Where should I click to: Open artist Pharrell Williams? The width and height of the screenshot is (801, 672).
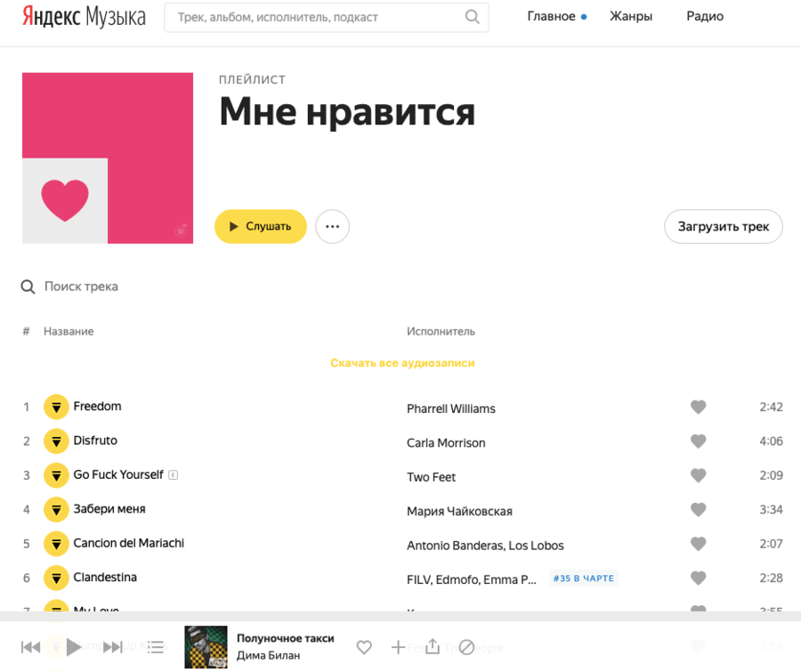(x=451, y=409)
